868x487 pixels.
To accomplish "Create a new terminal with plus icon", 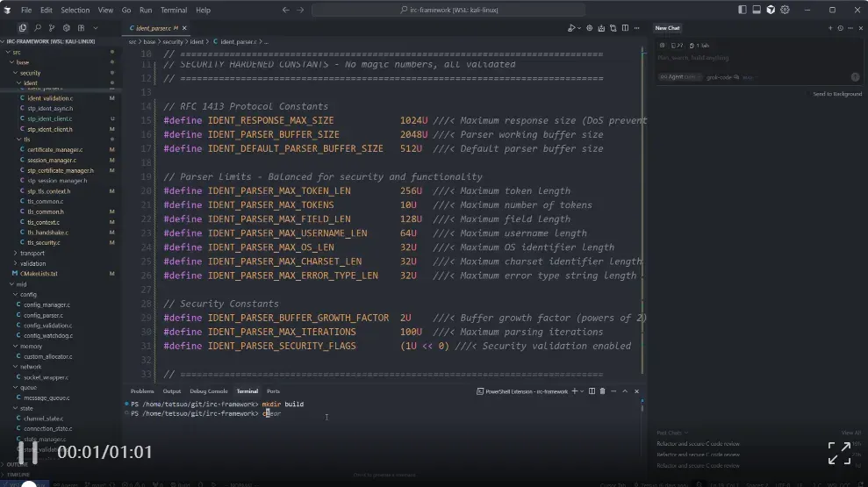I will click(x=575, y=391).
